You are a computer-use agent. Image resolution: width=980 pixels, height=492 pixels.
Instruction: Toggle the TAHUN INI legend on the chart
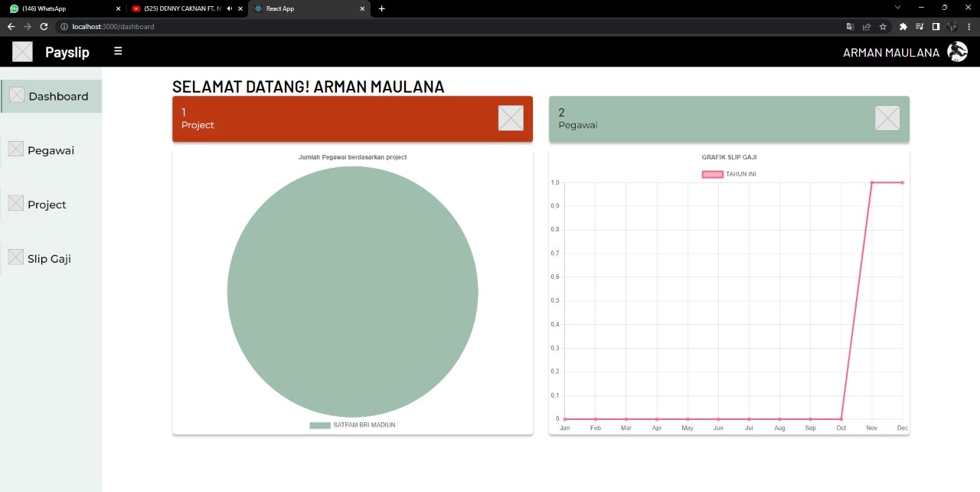pyautogui.click(x=727, y=174)
